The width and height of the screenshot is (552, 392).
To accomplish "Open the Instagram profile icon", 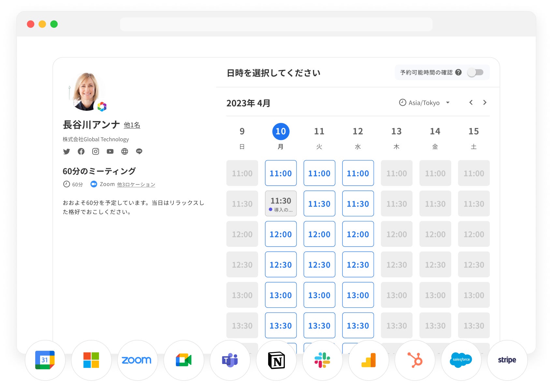I will 95,151.
